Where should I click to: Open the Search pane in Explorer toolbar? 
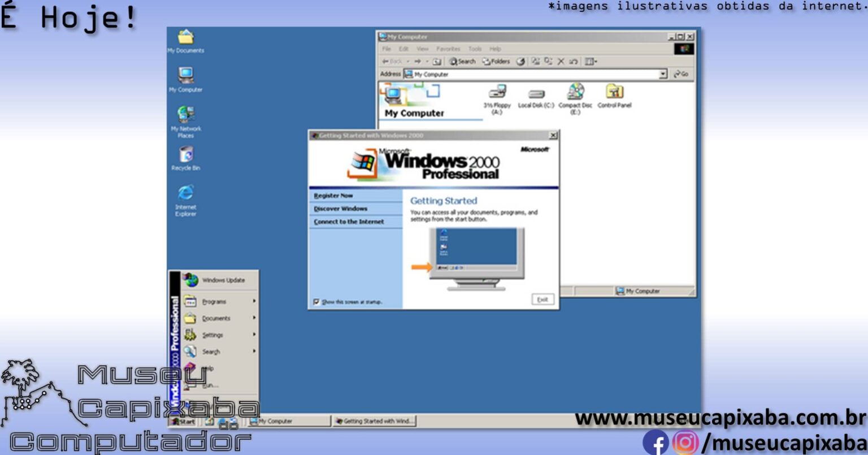pos(461,62)
